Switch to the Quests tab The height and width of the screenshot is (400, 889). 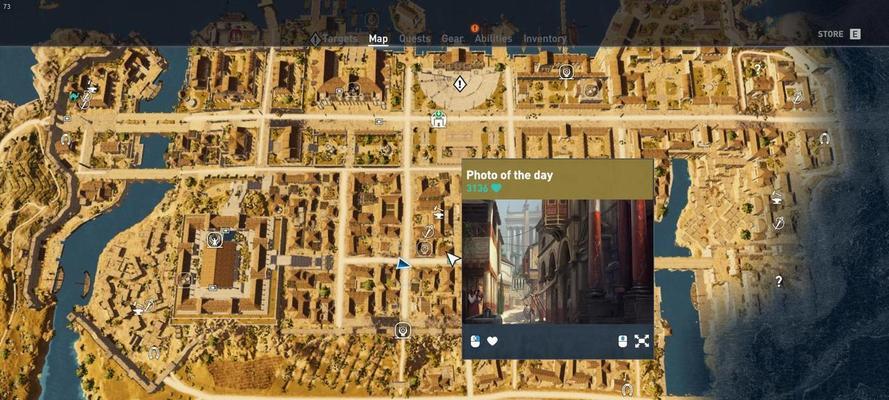(414, 39)
